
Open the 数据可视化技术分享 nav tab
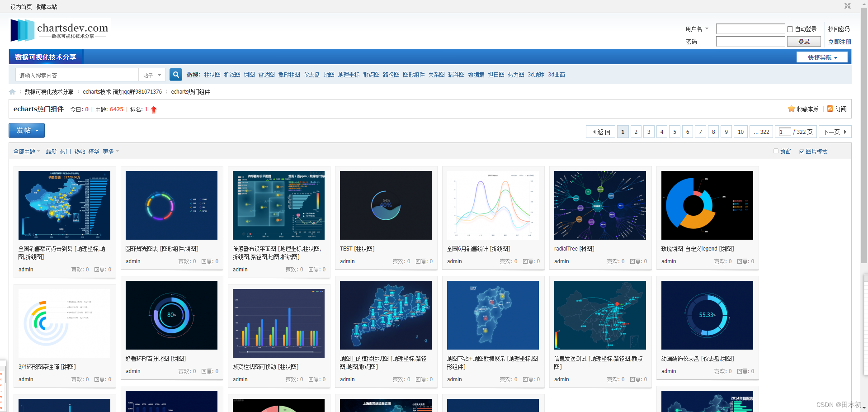[x=46, y=57]
